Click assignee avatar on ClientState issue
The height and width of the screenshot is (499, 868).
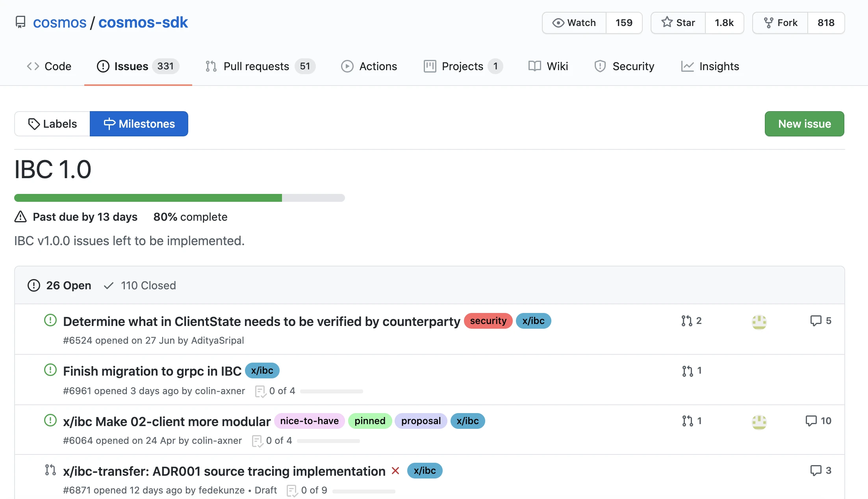(759, 322)
